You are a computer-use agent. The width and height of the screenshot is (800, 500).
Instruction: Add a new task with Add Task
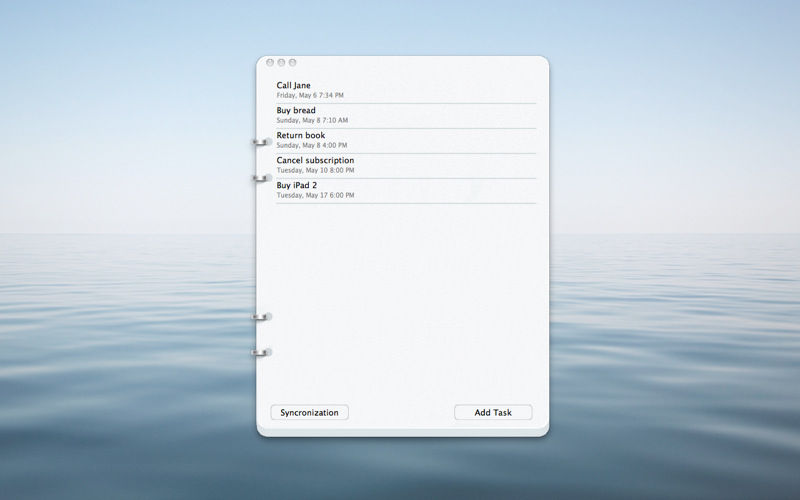click(493, 412)
